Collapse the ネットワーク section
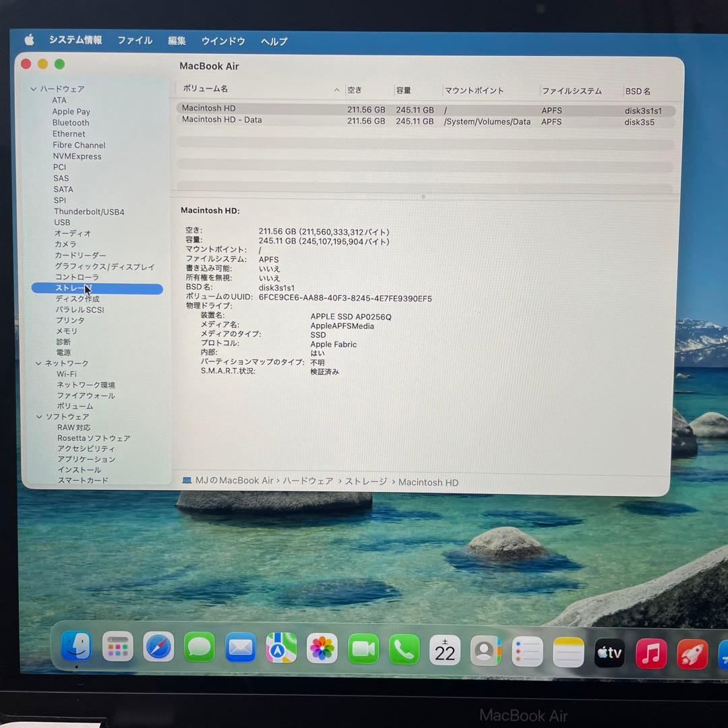The image size is (728, 728). pyautogui.click(x=38, y=363)
